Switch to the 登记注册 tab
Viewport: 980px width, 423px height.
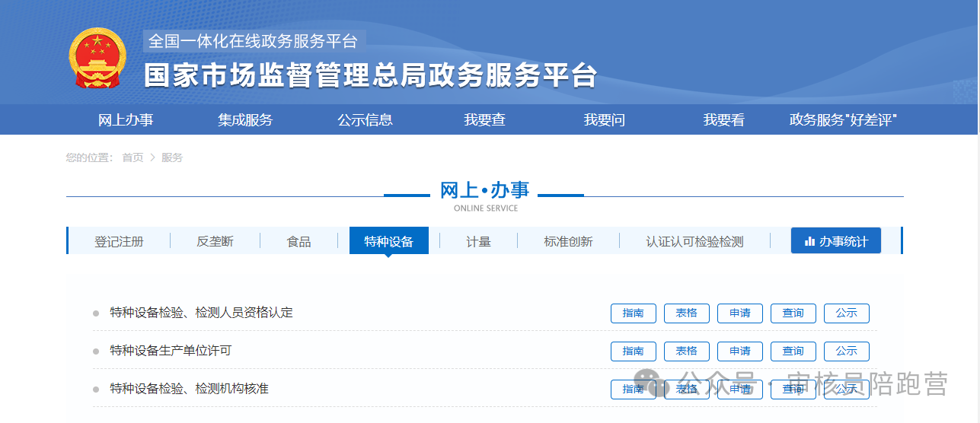click(119, 241)
